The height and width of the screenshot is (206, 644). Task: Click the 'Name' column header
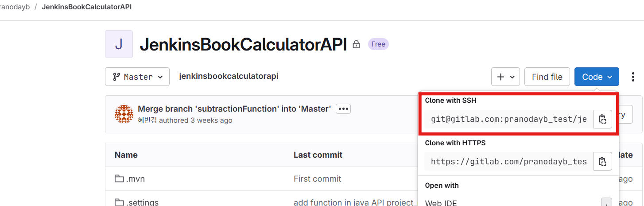tap(126, 155)
